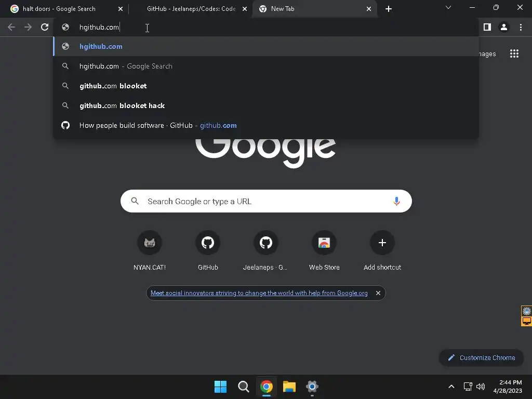Click the gear widget at right edge
Viewport: 532px width, 399px height.
[x=526, y=311]
